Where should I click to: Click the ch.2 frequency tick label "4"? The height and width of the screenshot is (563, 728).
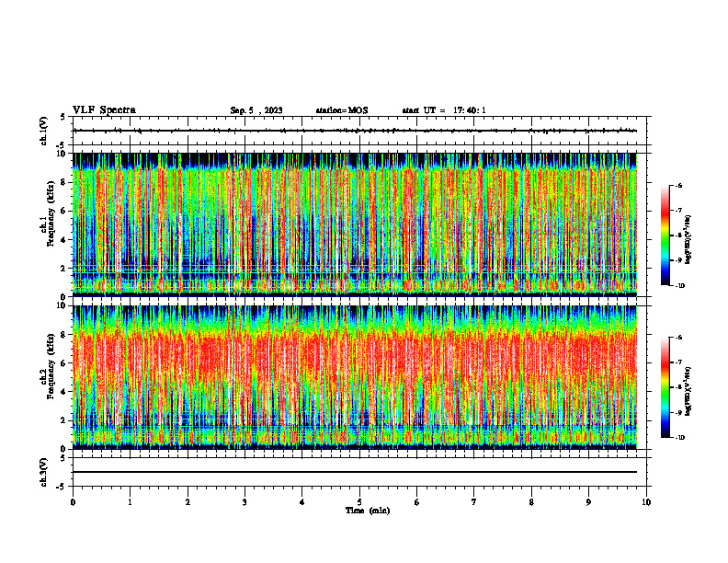click(x=64, y=392)
